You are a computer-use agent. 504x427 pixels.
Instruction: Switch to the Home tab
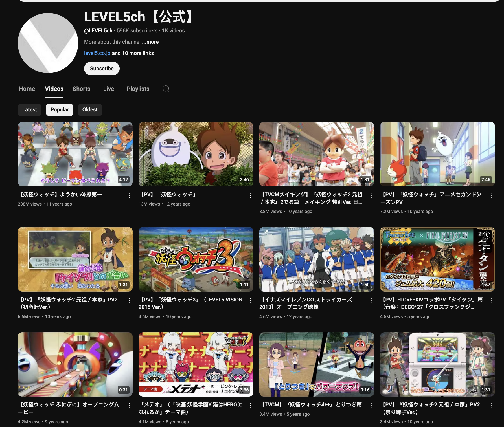coord(27,89)
